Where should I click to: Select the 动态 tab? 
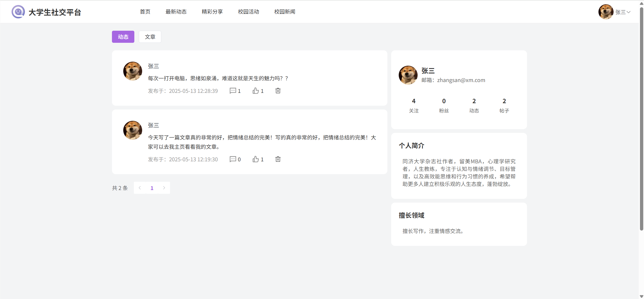123,37
